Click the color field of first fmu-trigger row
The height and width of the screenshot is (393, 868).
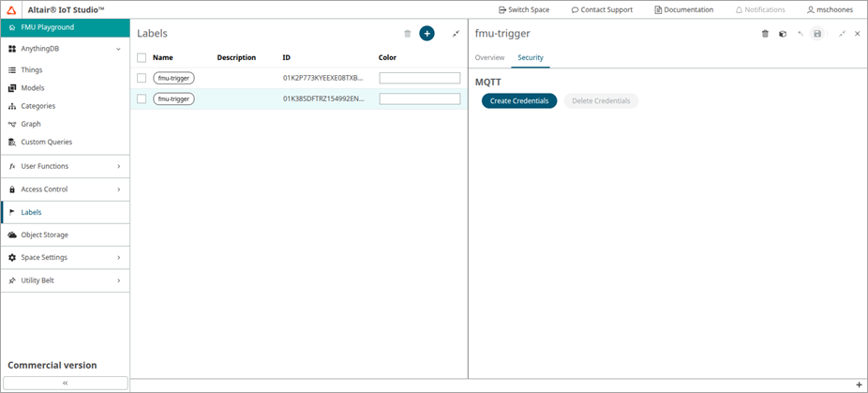coord(419,78)
